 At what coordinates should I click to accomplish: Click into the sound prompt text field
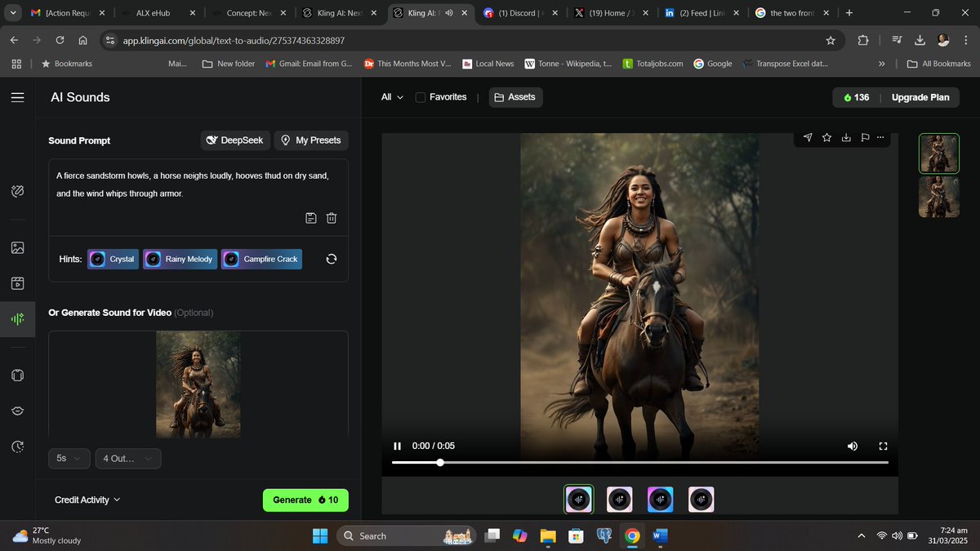[198, 185]
